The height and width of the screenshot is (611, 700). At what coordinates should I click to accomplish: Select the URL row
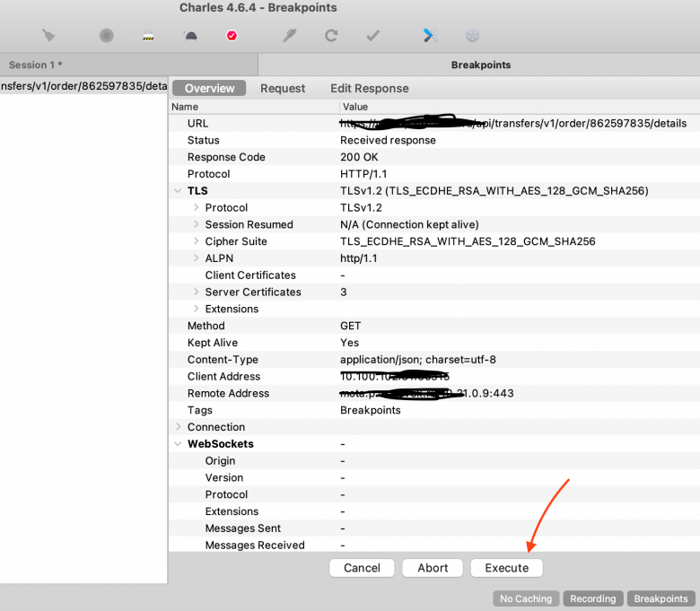click(434, 123)
